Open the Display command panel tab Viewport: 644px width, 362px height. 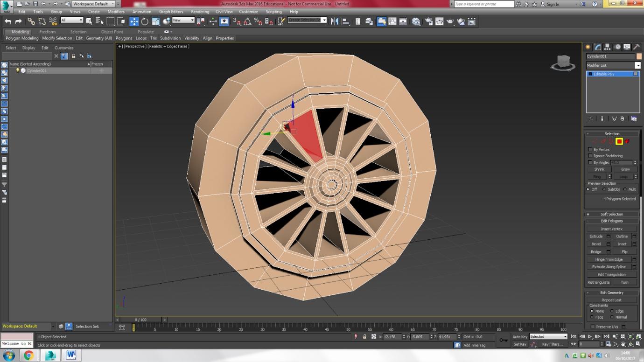tap(627, 47)
